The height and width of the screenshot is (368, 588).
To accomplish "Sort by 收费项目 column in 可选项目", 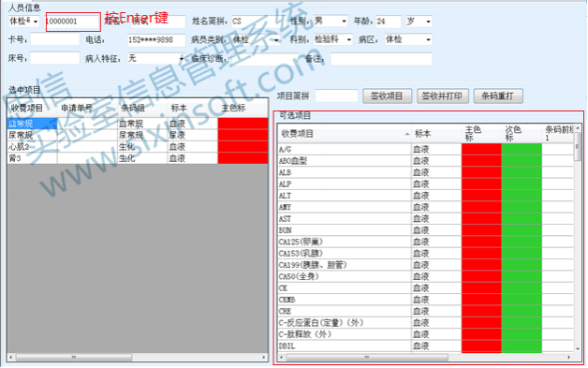I will coord(345,134).
